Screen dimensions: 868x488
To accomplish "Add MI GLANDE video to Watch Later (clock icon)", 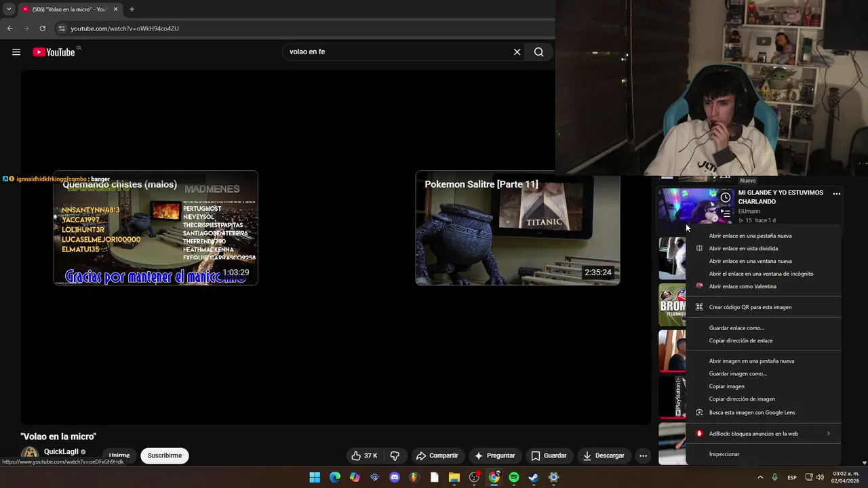I will click(726, 198).
